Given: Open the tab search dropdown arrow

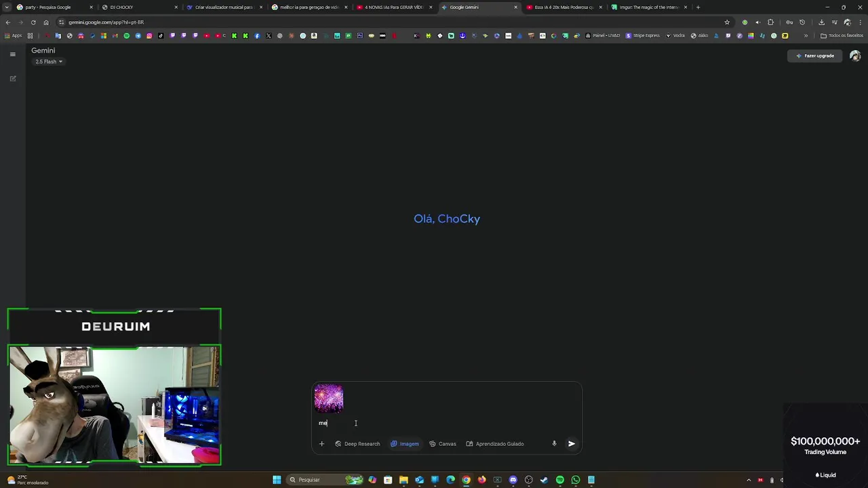Looking at the screenshot, I should (7, 7).
